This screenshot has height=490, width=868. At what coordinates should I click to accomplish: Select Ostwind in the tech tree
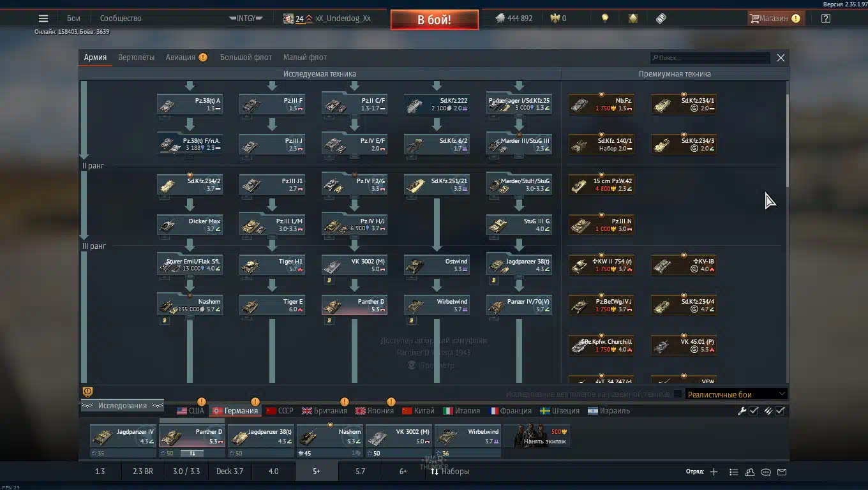pyautogui.click(x=437, y=265)
